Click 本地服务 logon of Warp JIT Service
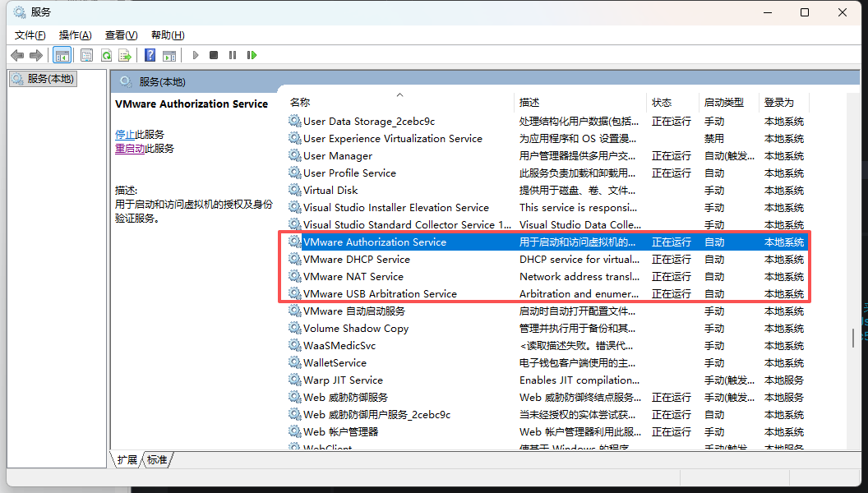 click(x=784, y=380)
